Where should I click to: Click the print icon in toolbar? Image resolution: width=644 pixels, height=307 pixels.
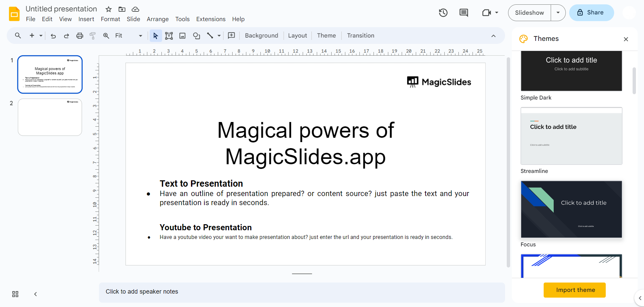coord(80,36)
